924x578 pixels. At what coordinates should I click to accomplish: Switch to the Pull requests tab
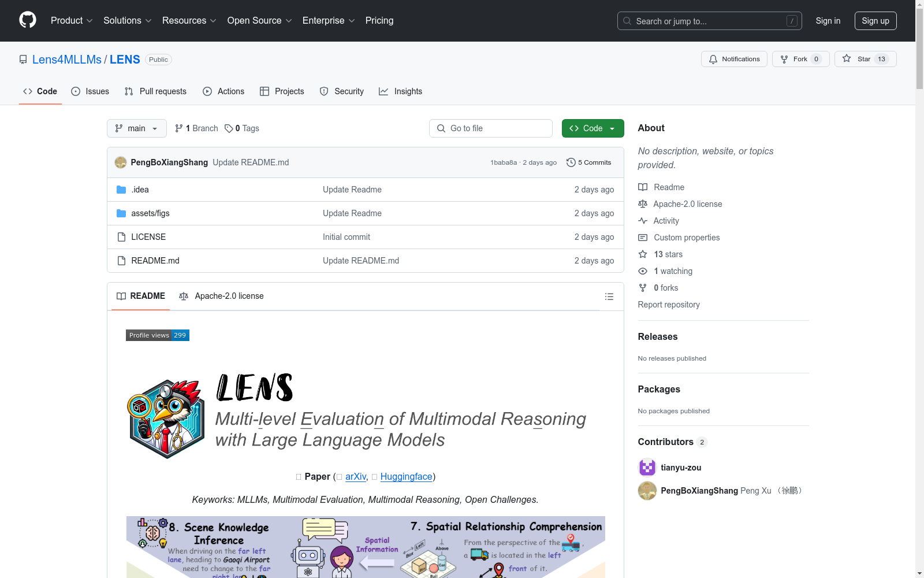click(x=155, y=91)
